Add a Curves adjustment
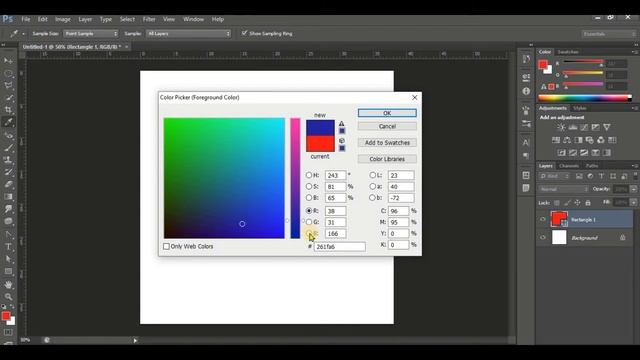Screen dimensions: 640x360 click(584, 127)
